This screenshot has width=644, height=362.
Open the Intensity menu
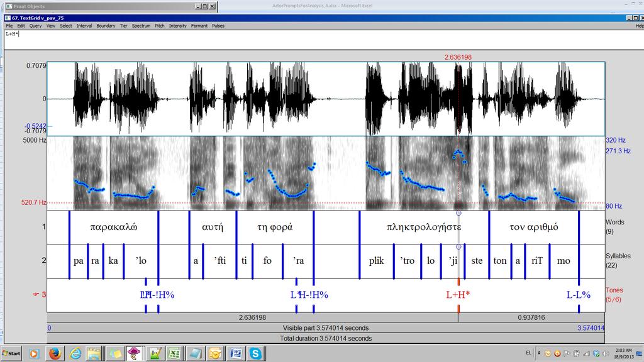[177, 26]
